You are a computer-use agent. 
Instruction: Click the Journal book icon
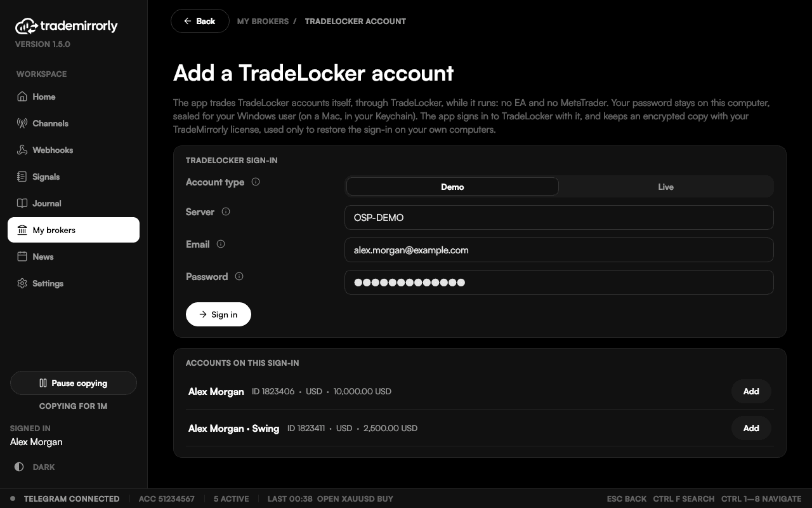(x=22, y=203)
